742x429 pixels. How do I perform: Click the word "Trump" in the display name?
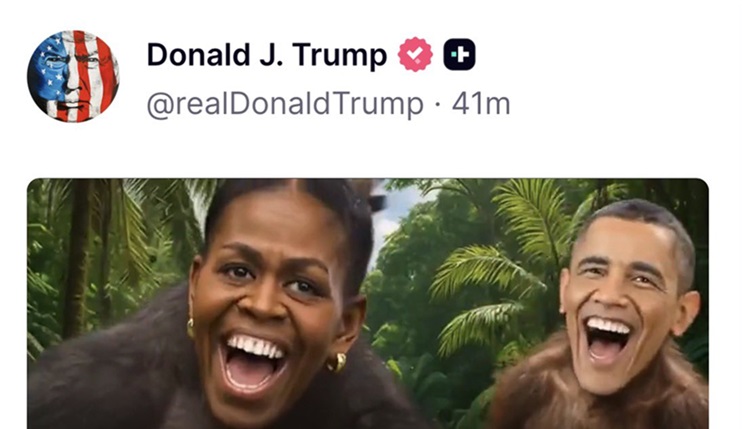pyautogui.click(x=340, y=55)
